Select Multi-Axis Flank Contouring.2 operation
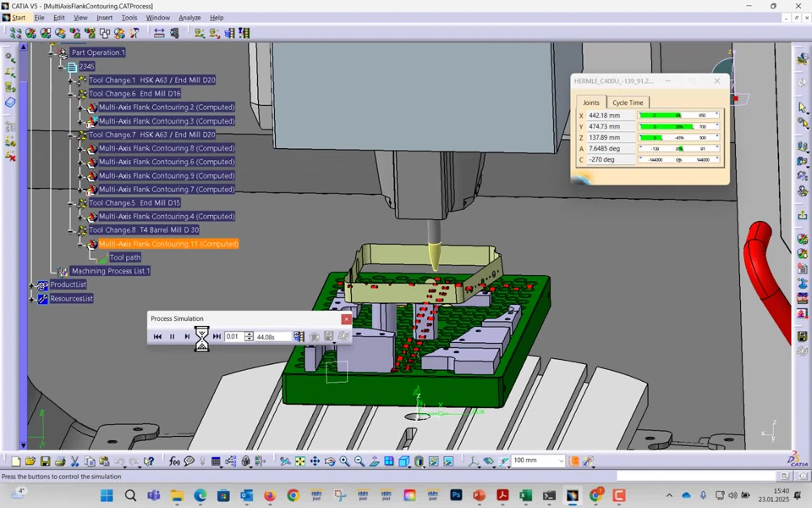812x508 pixels. [167, 108]
